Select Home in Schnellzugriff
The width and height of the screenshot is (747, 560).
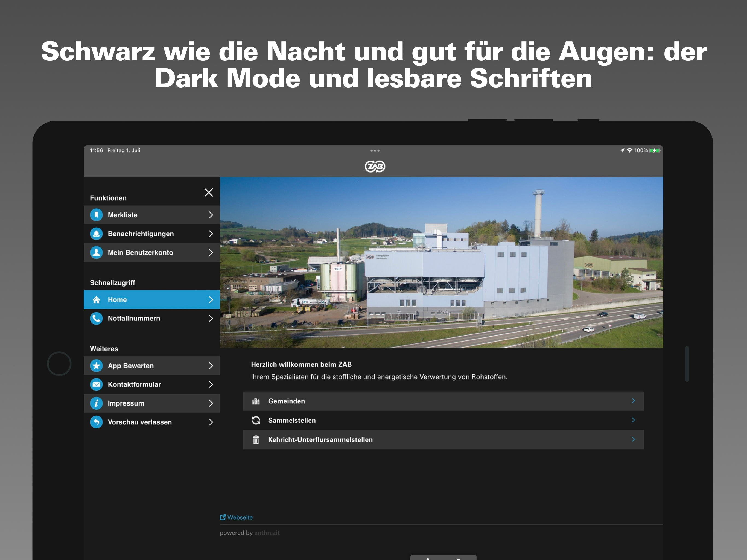click(152, 300)
